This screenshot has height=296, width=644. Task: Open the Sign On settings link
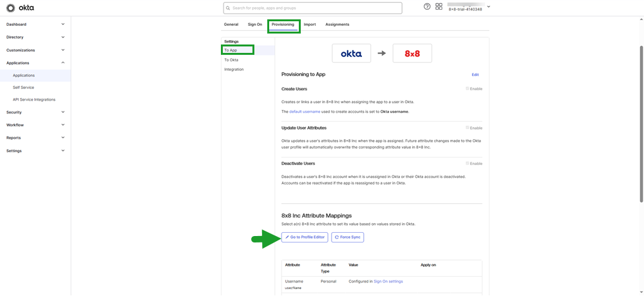click(x=388, y=281)
